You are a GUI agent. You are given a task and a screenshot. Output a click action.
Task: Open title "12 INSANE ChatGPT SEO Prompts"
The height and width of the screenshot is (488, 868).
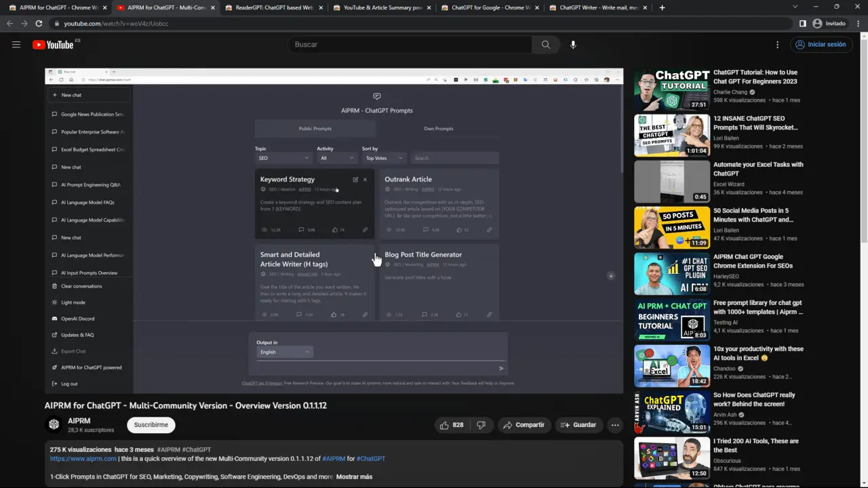coord(755,123)
